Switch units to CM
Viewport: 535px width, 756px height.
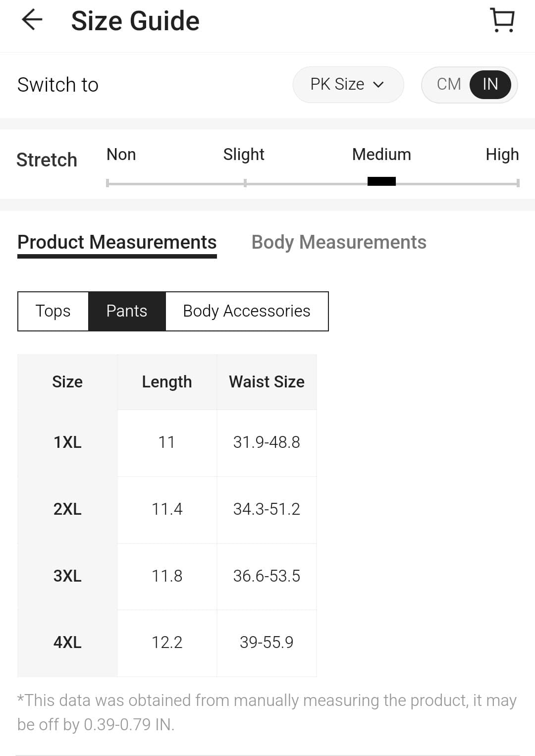click(x=449, y=84)
